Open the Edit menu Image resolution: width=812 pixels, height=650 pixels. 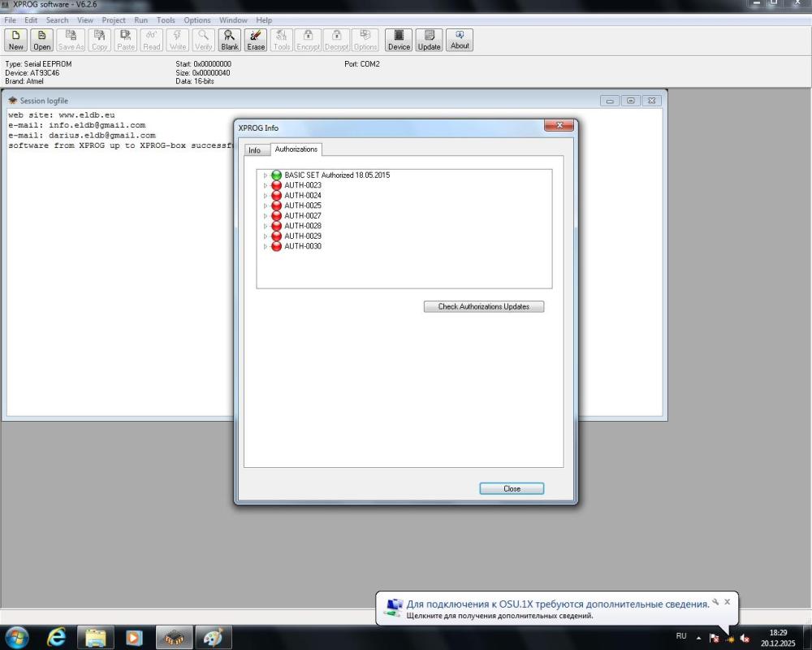(31, 20)
